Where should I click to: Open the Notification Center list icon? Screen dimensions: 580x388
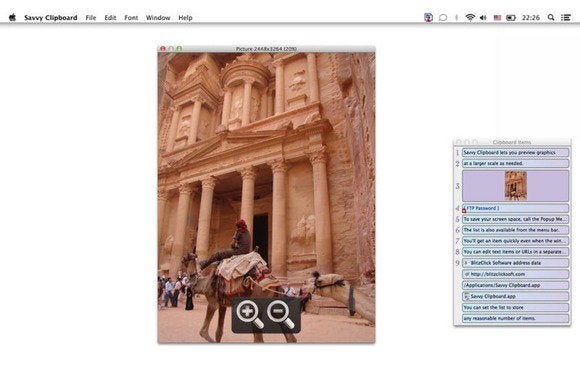(x=566, y=17)
